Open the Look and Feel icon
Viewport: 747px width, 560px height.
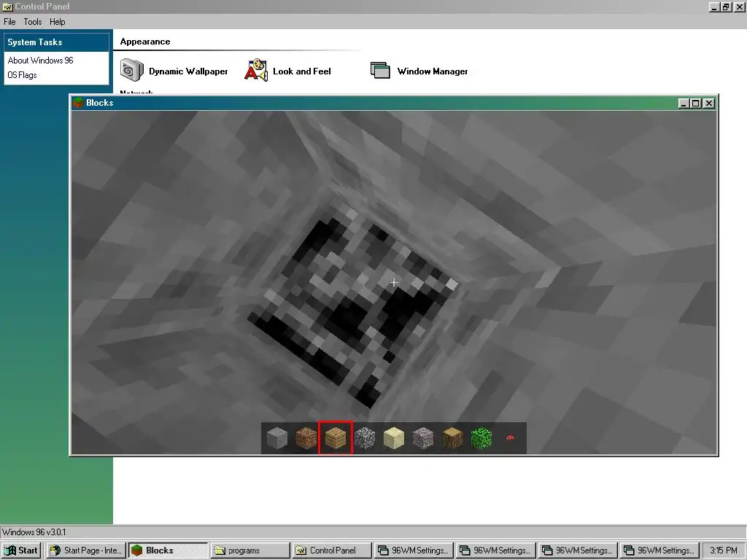(x=256, y=71)
